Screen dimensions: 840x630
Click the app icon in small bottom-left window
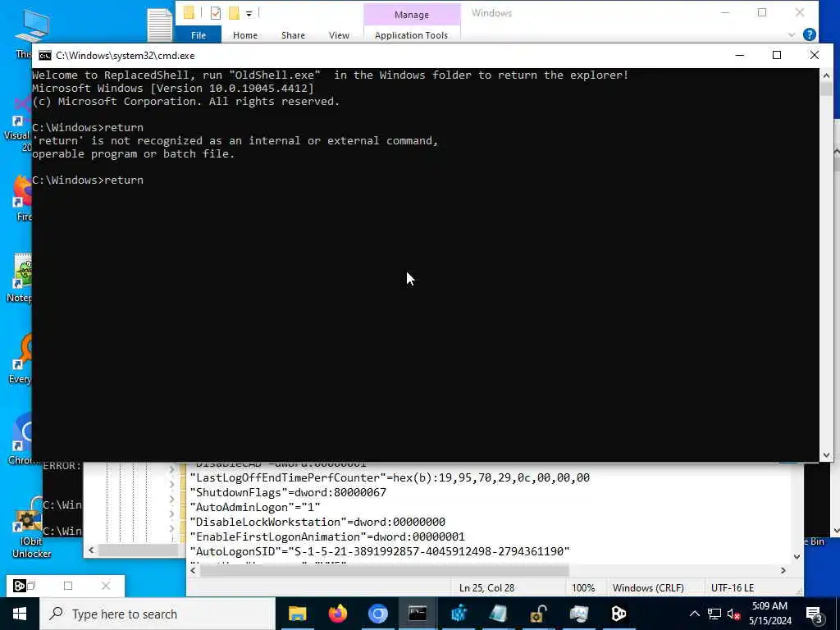point(20,586)
